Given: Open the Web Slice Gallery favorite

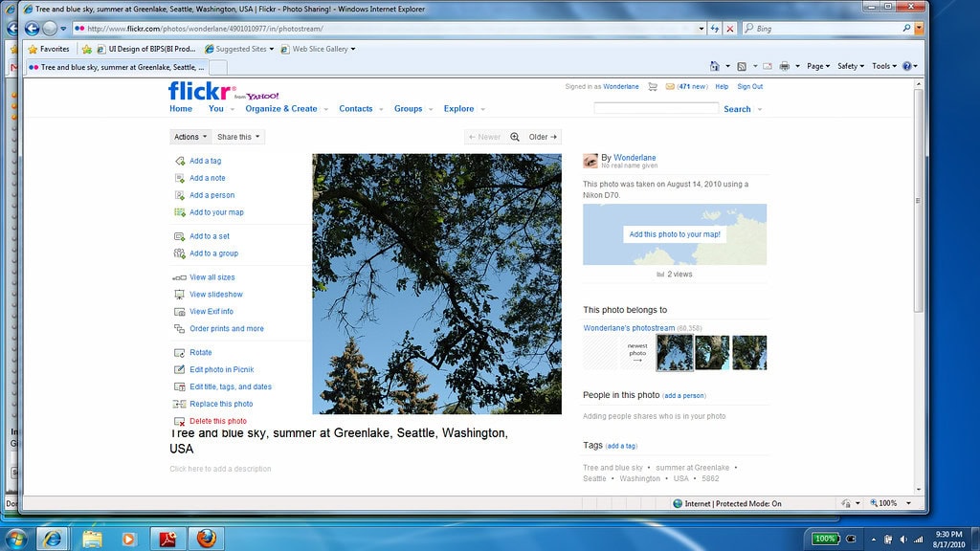Looking at the screenshot, I should [x=318, y=49].
